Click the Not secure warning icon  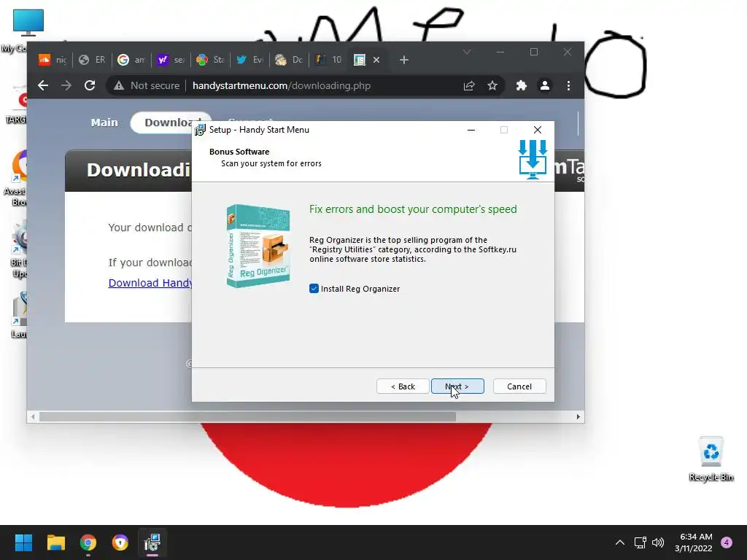pos(119,86)
